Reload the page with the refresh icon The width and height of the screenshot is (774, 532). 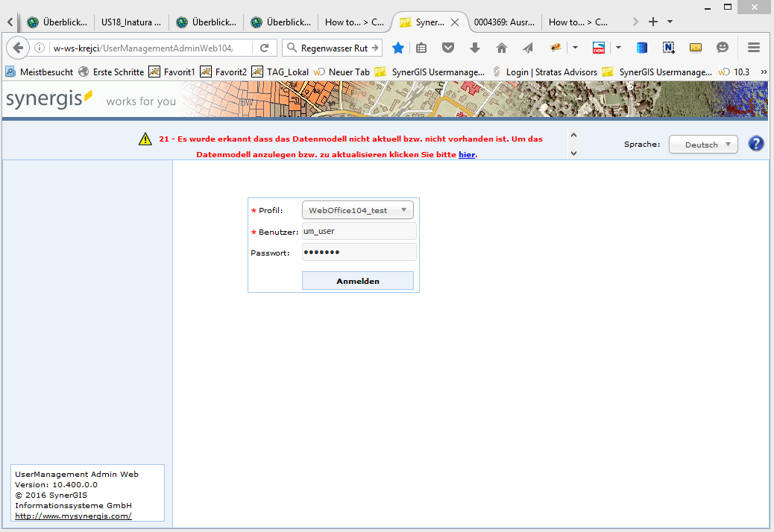(x=264, y=48)
